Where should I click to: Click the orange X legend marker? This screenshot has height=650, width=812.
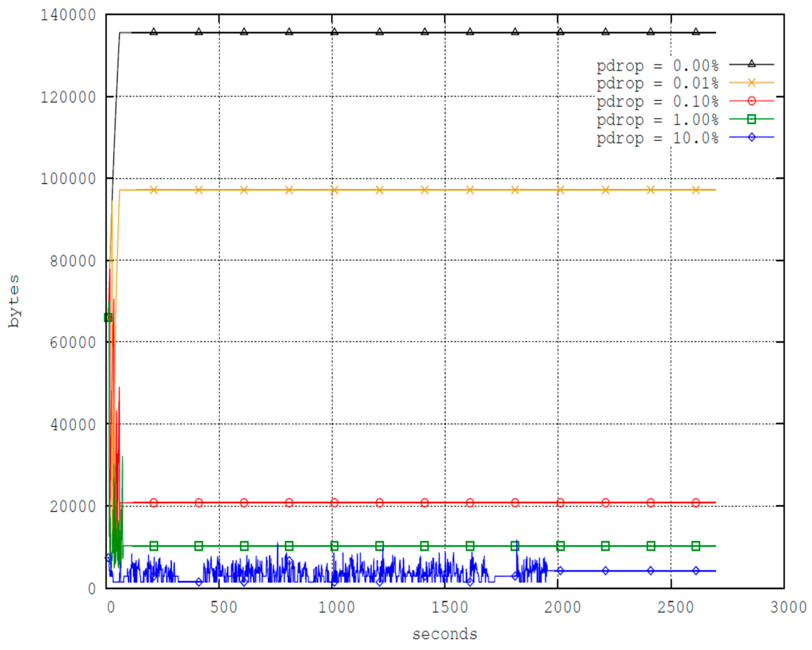coord(751,82)
